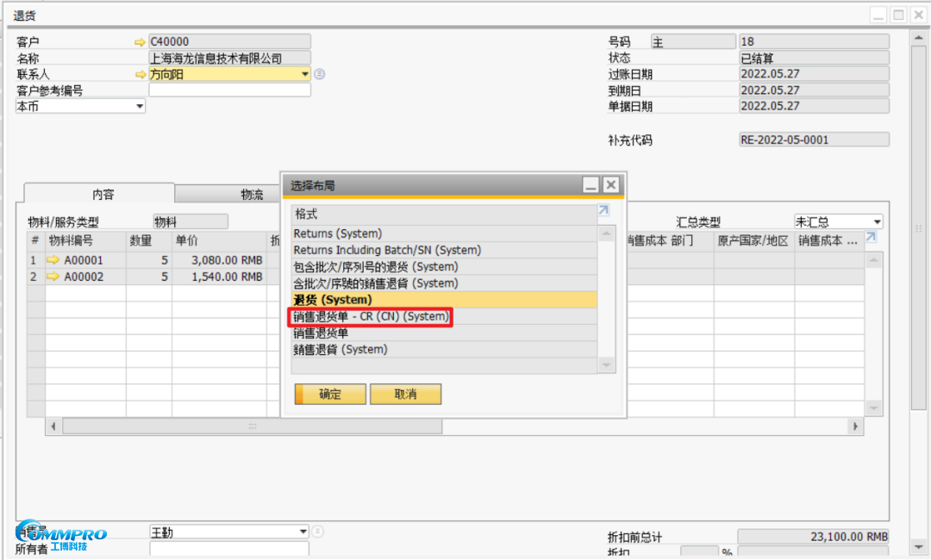Open the 汇总类型 dropdown
Image resolution: width=931 pixels, height=560 pixels.
pyautogui.click(x=877, y=222)
